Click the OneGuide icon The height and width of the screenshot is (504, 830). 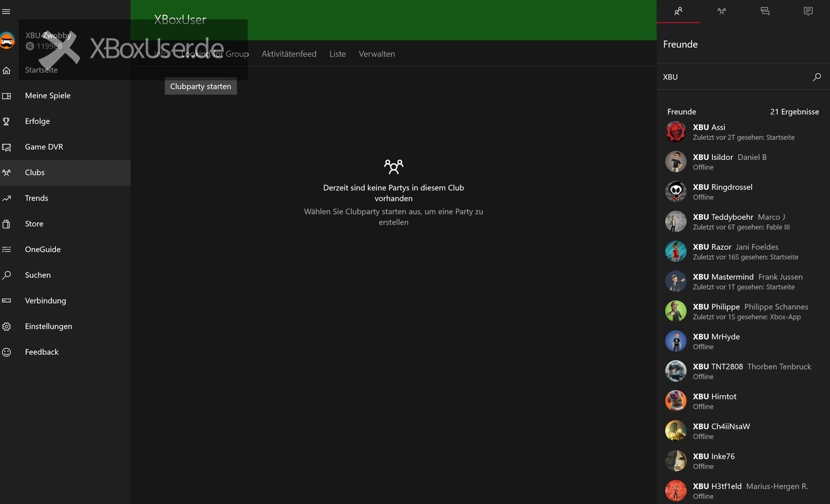6,249
